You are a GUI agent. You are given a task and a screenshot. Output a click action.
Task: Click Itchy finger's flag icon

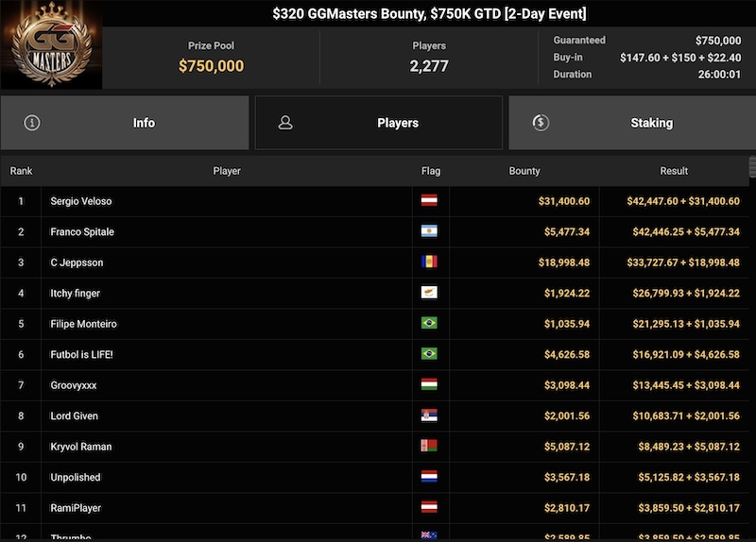429,293
